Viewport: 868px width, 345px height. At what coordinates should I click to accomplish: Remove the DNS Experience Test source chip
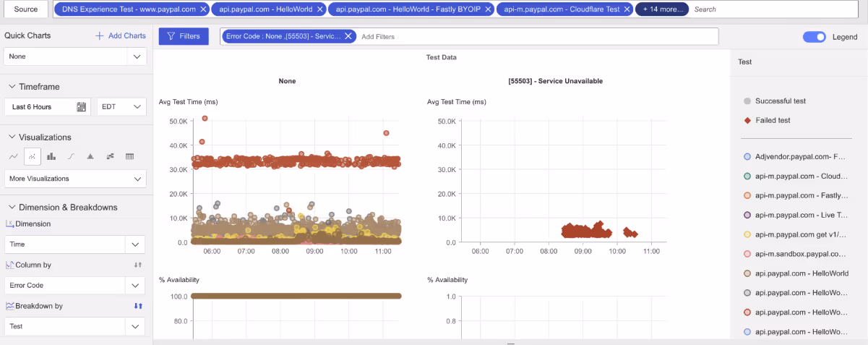pos(203,9)
